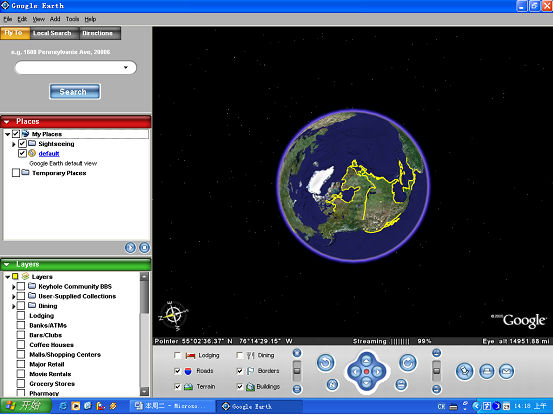Expand the Dining layer folder
553x415 pixels.
[x=13, y=306]
